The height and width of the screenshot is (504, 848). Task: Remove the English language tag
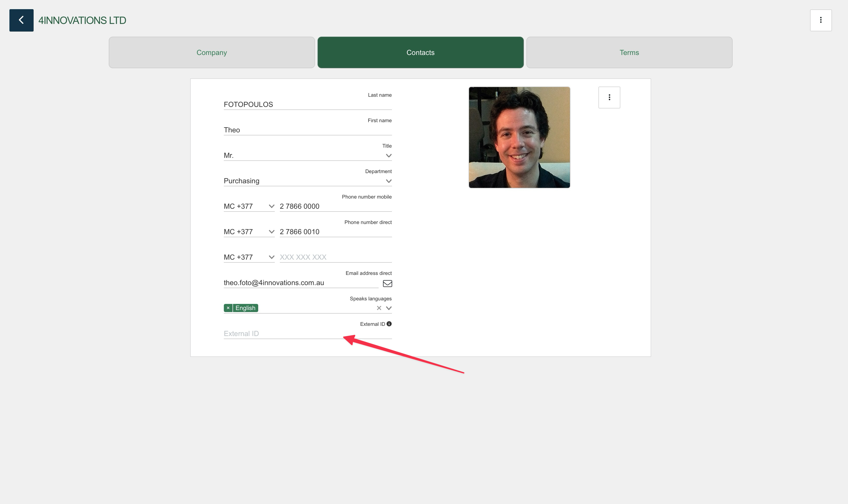(228, 308)
